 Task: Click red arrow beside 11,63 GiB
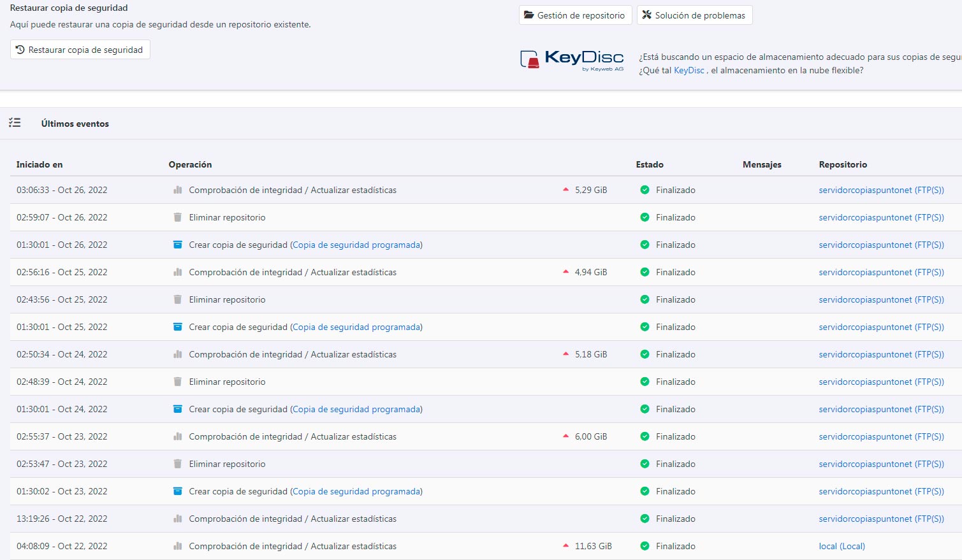(565, 546)
